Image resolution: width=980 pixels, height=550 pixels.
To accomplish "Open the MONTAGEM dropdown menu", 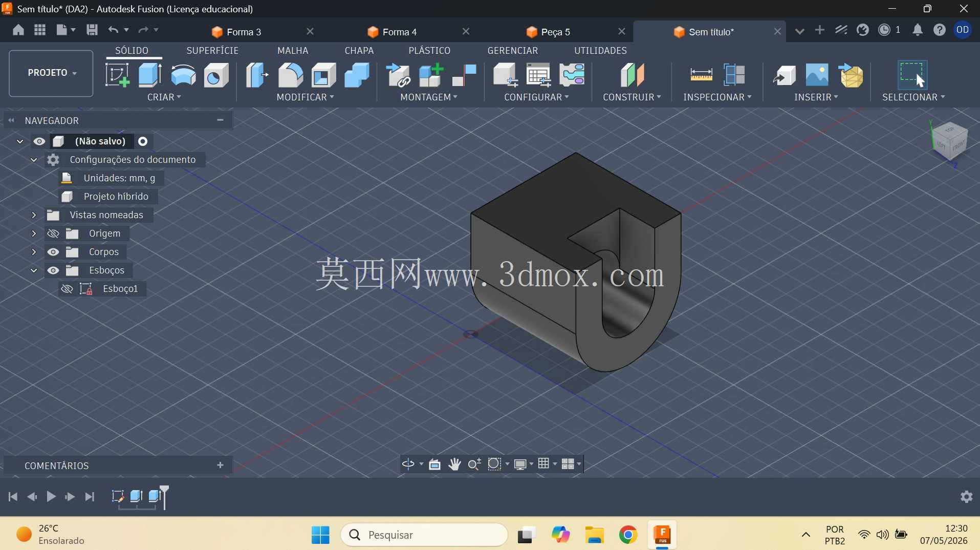I will 429,97.
